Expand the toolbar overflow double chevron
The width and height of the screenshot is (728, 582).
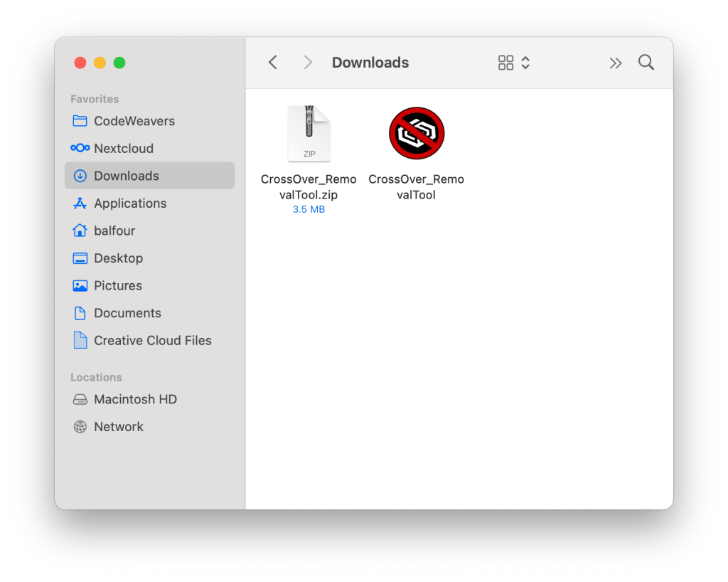click(616, 63)
